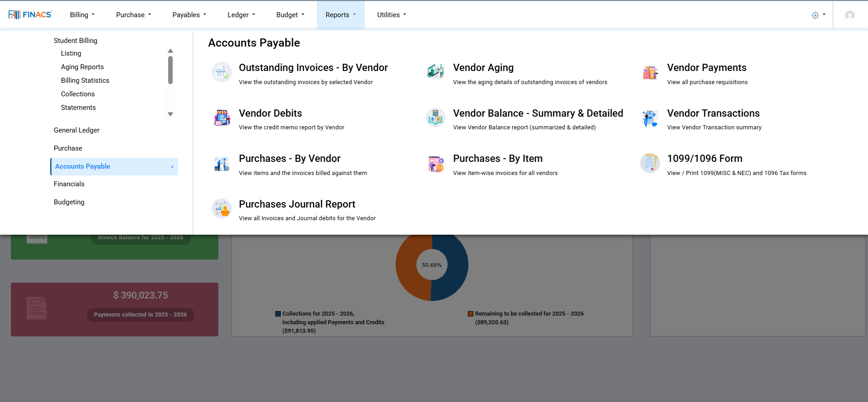The image size is (868, 402).
Task: Open the Vendor Debits report
Action: click(x=270, y=114)
